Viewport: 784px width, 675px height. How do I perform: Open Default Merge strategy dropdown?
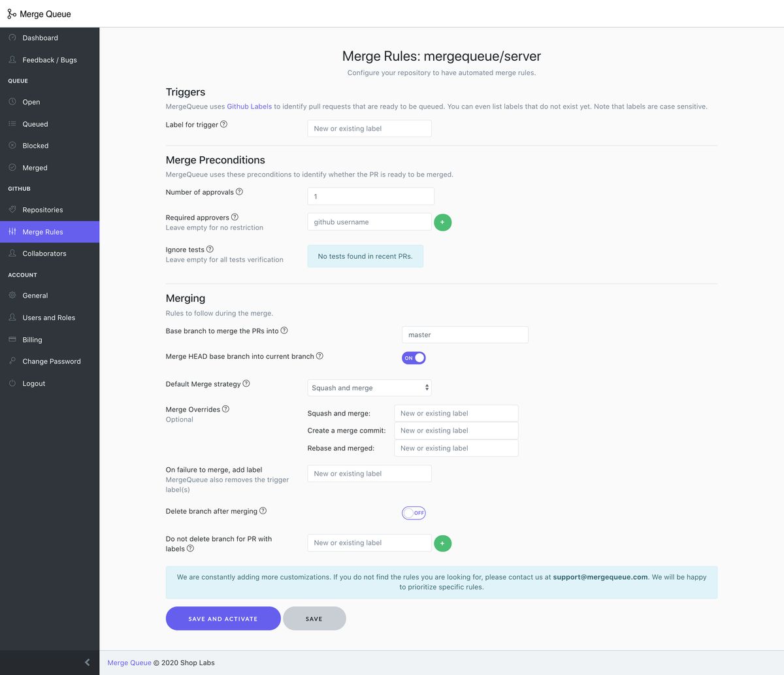[369, 387]
